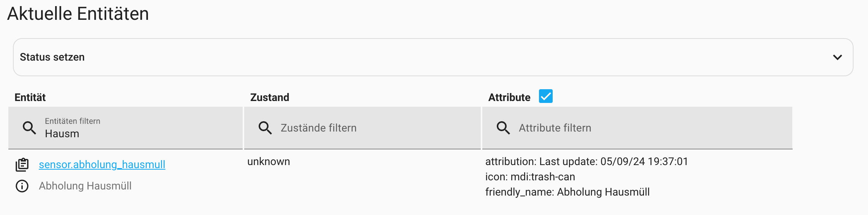Click the Zustand column header

click(270, 98)
